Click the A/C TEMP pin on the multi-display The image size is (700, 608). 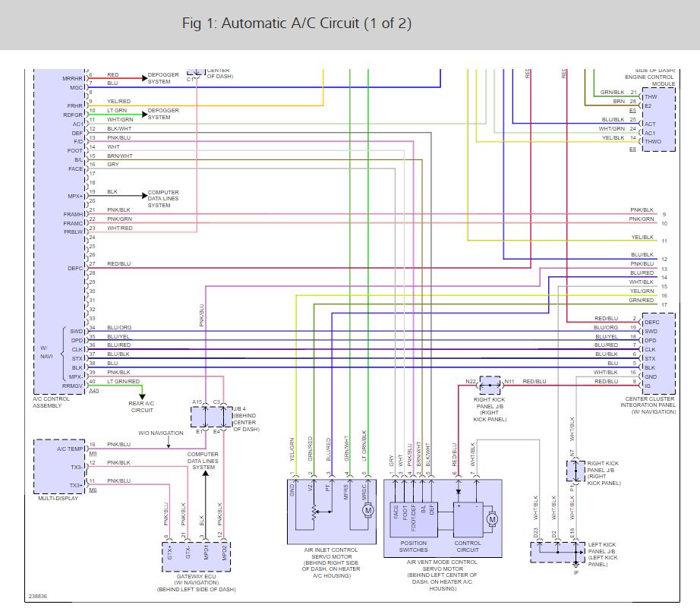click(70, 449)
